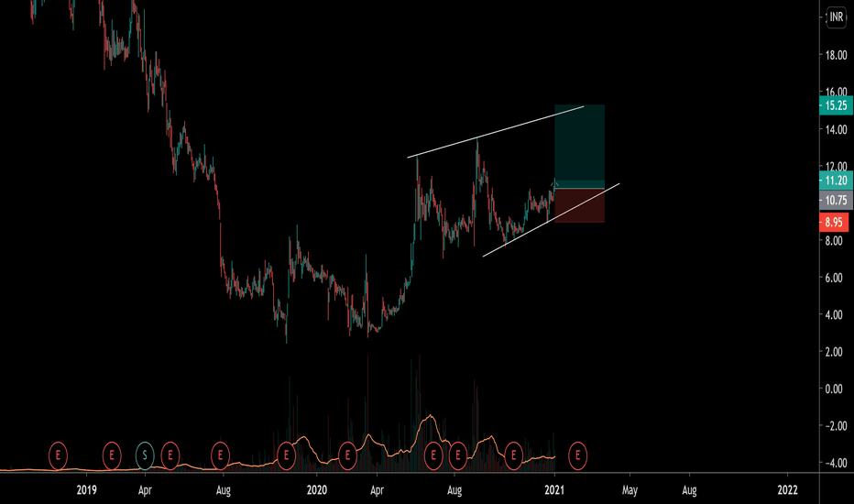The height and width of the screenshot is (504, 854).
Task: Click the earliest earnings E marker before 2019
Action: 58,455
